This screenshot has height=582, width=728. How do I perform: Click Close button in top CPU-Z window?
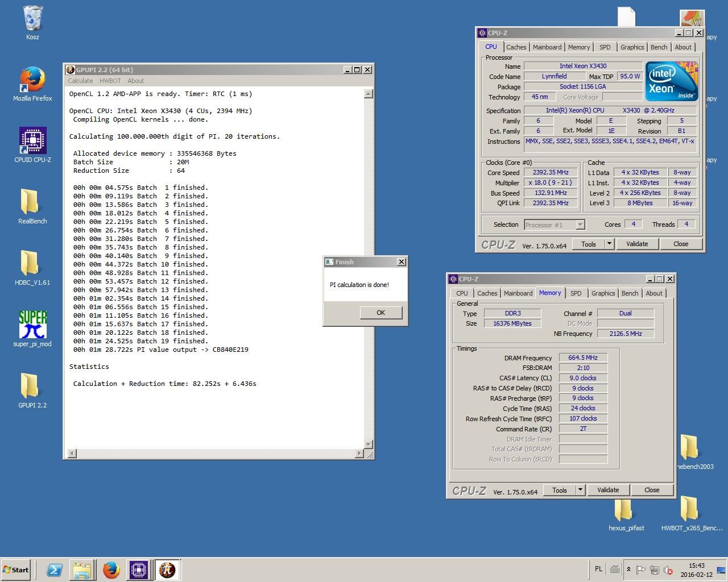tap(681, 244)
